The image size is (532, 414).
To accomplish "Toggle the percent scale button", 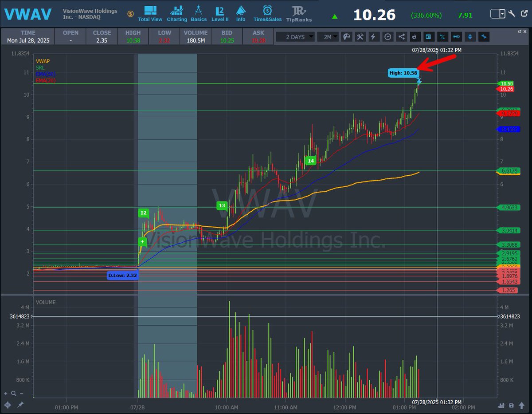I will pos(442,37).
